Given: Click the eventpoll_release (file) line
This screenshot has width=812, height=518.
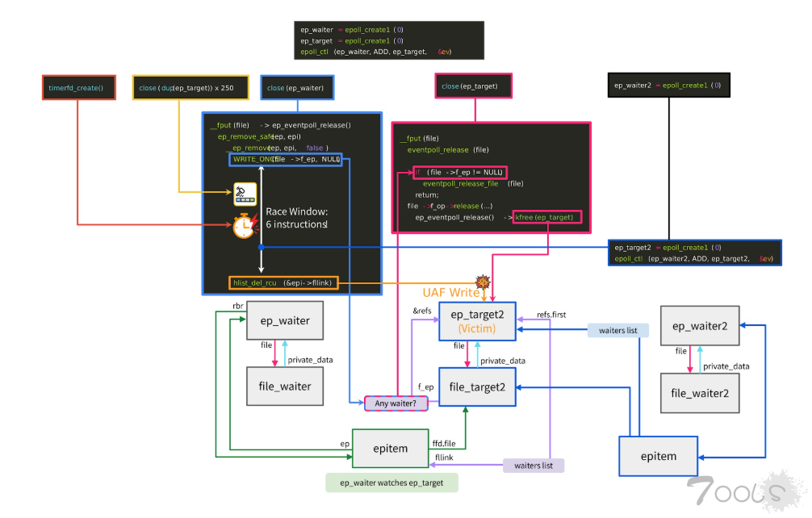Looking at the screenshot, I should point(447,150).
